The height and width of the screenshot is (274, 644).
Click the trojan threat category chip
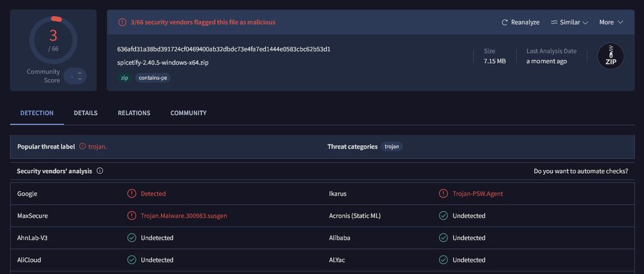pyautogui.click(x=392, y=147)
